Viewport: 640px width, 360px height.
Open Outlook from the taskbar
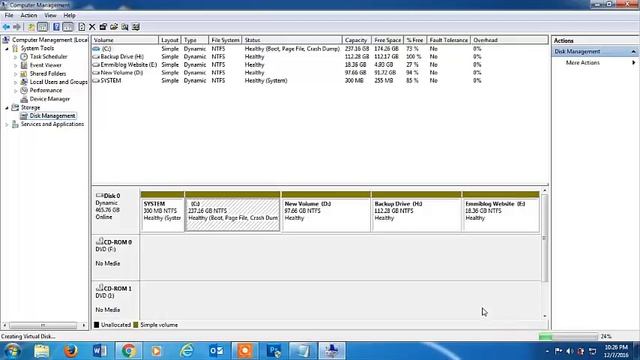point(216,351)
